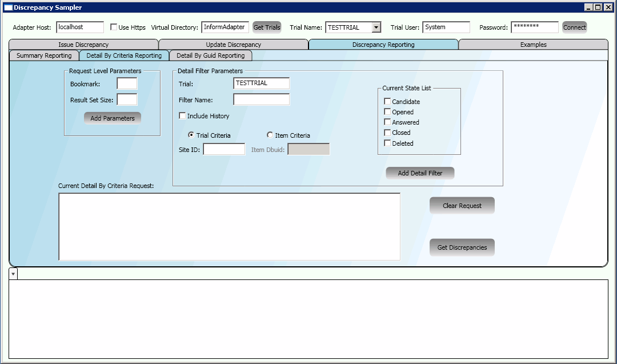The width and height of the screenshot is (617, 364).
Task: Select Detail By Criteria Reporting sub-tab
Action: click(124, 55)
